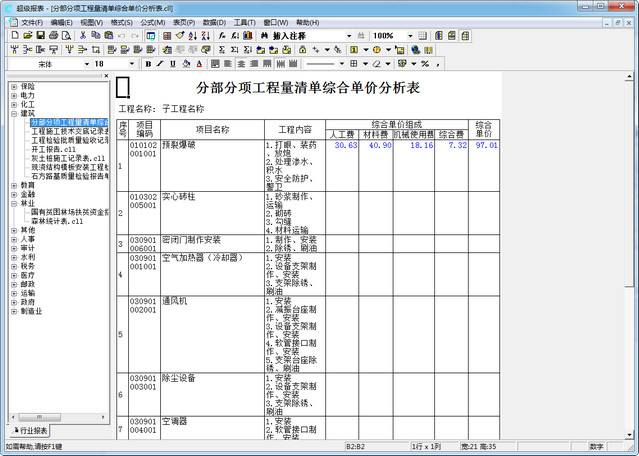
Task: Open the 数据(D) menu
Action: pyautogui.click(x=214, y=21)
